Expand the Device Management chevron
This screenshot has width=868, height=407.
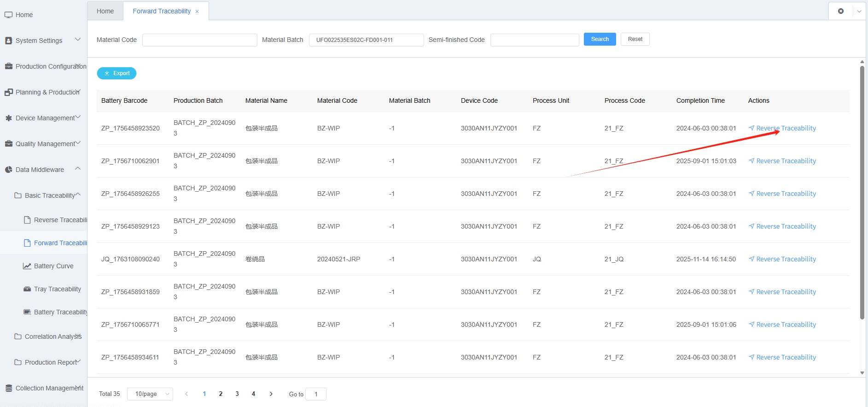tap(78, 117)
